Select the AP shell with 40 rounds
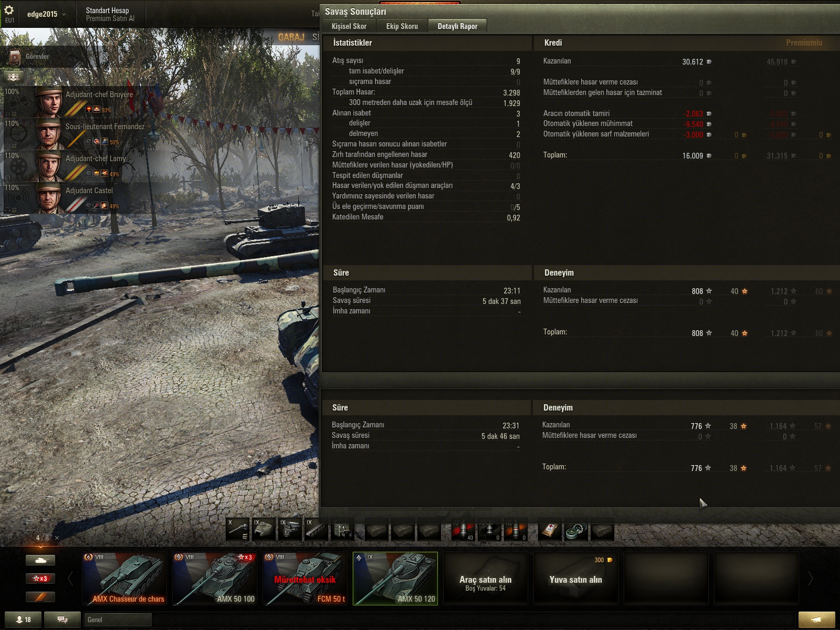Image resolution: width=840 pixels, height=630 pixels. click(x=463, y=530)
